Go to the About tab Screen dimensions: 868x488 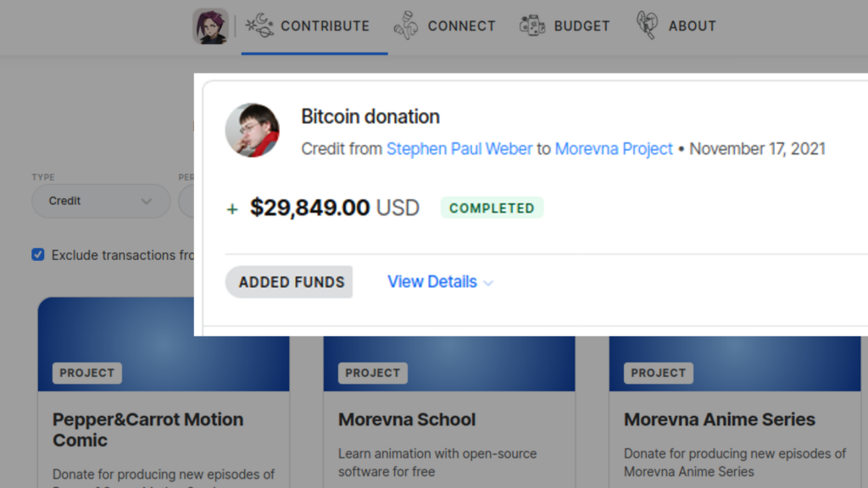pos(676,26)
